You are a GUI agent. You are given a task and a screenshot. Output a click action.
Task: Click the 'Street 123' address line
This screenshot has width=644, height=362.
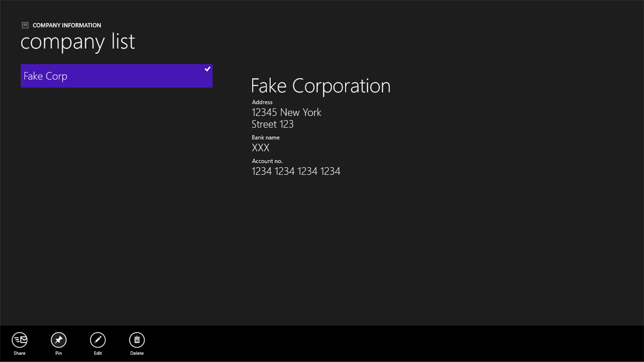pyautogui.click(x=272, y=124)
